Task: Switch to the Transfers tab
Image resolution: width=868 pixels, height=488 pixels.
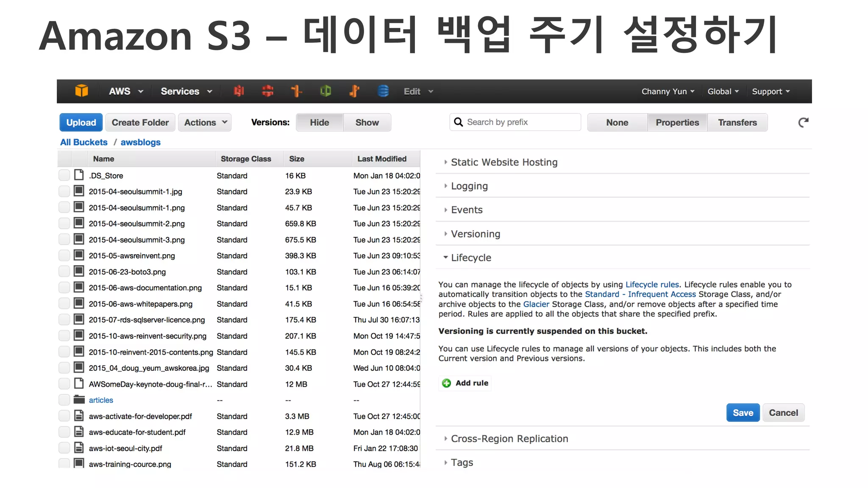Action: point(737,122)
